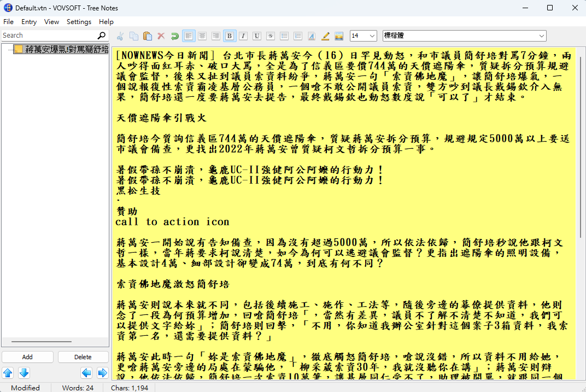Enable center text alignment
This screenshot has width=586, height=392.
coord(202,36)
